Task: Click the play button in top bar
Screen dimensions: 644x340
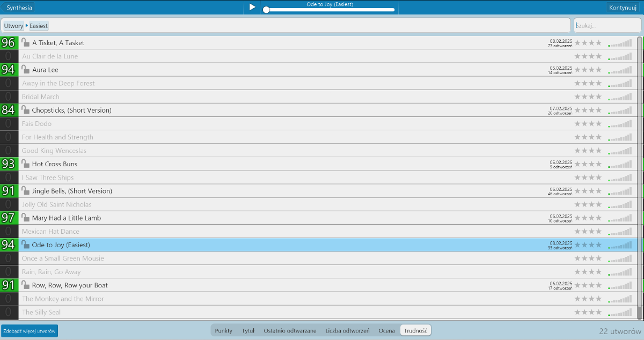Action: pyautogui.click(x=252, y=7)
